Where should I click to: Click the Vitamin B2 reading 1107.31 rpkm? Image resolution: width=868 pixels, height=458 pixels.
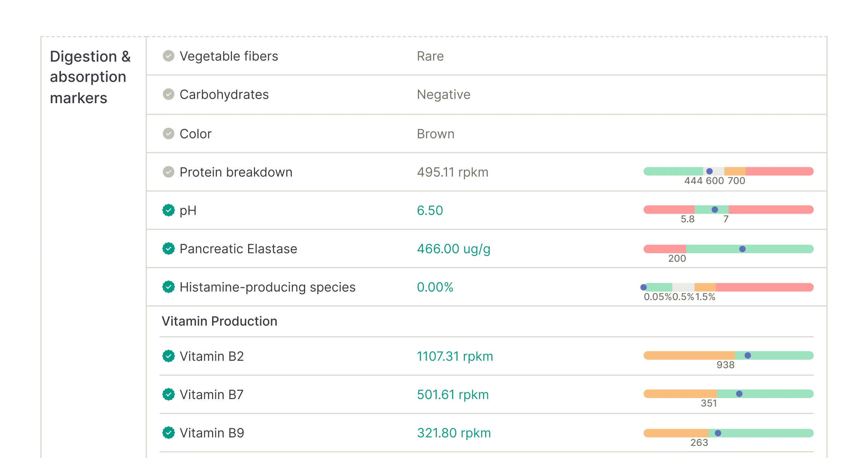tap(455, 356)
